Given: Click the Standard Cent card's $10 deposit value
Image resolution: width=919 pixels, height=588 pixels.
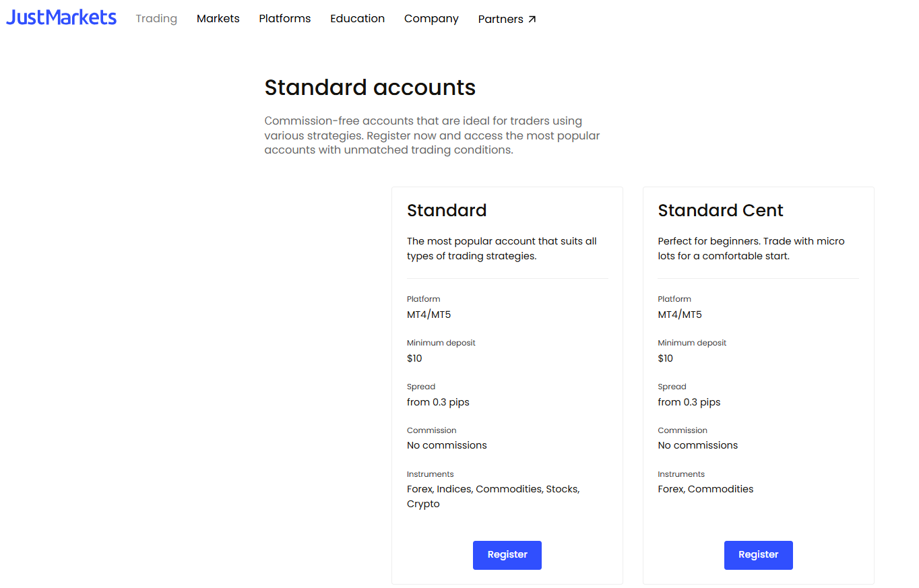Looking at the screenshot, I should 666,358.
